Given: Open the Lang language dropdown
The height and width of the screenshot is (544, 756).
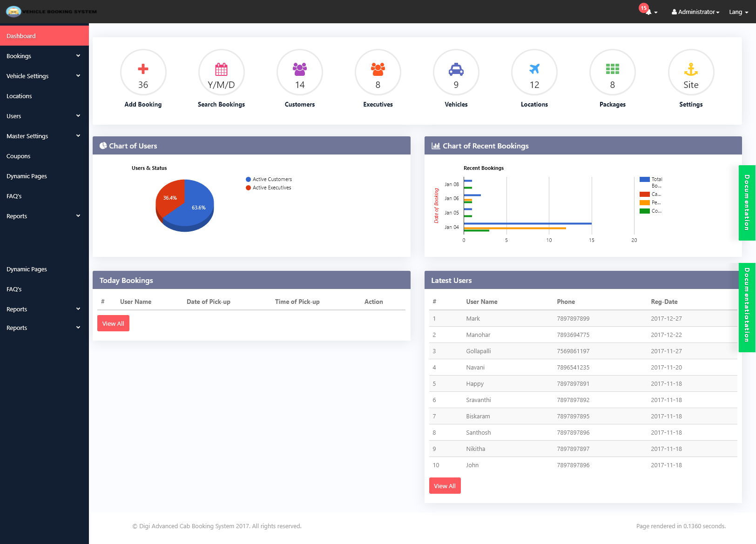Looking at the screenshot, I should point(738,12).
